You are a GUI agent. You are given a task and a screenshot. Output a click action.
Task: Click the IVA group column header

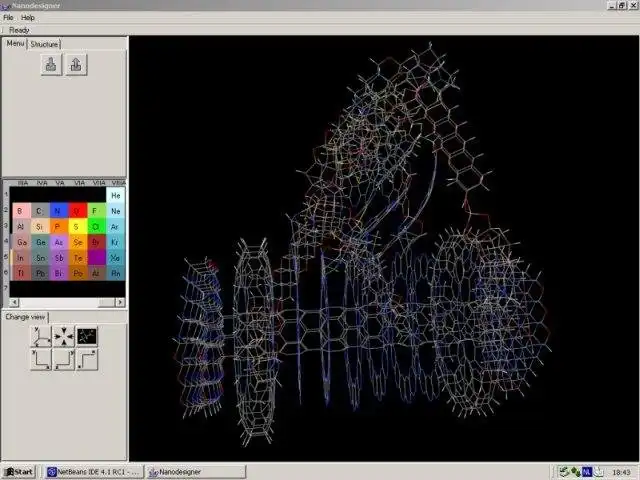coord(42,183)
